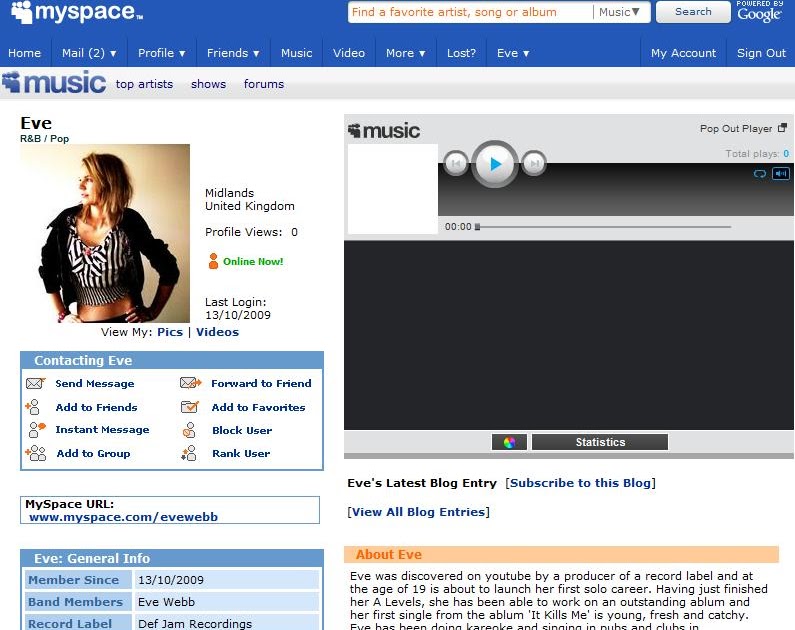This screenshot has height=630, width=795.
Task: Expand the More dropdown menu
Action: [x=405, y=53]
